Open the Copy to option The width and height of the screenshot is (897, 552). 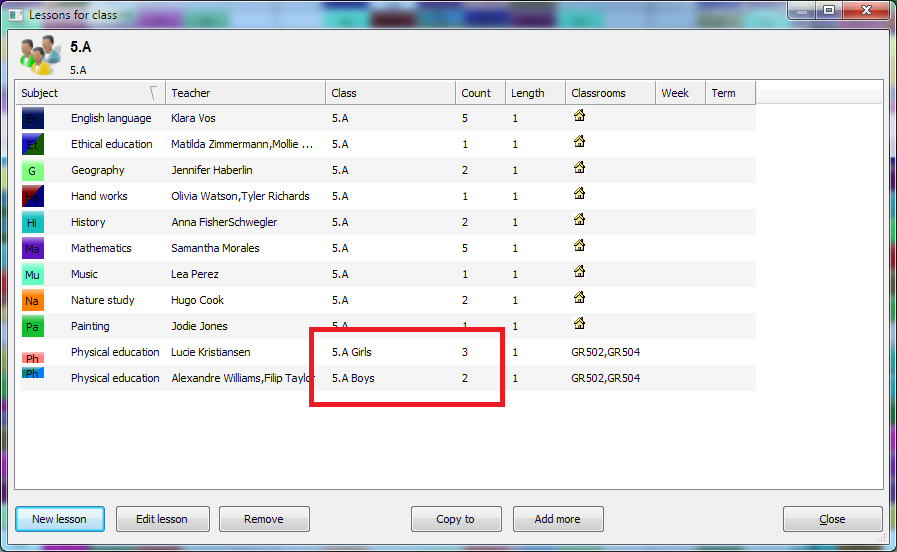coord(456,519)
